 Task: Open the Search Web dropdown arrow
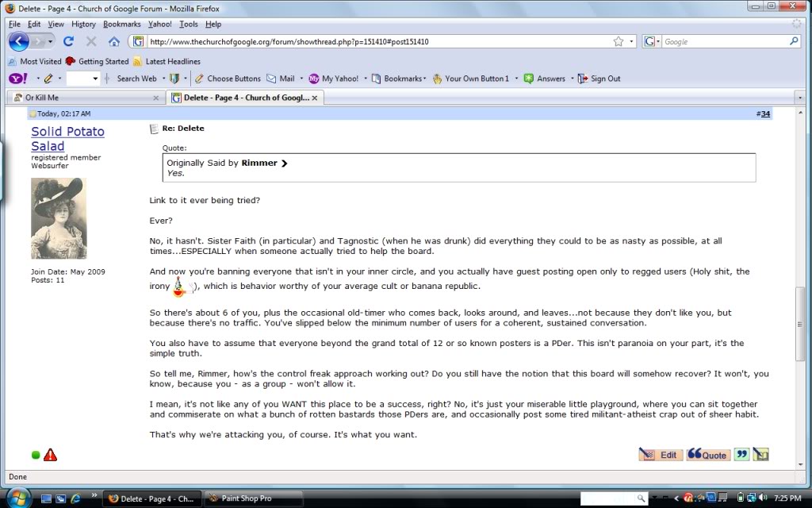coord(163,79)
